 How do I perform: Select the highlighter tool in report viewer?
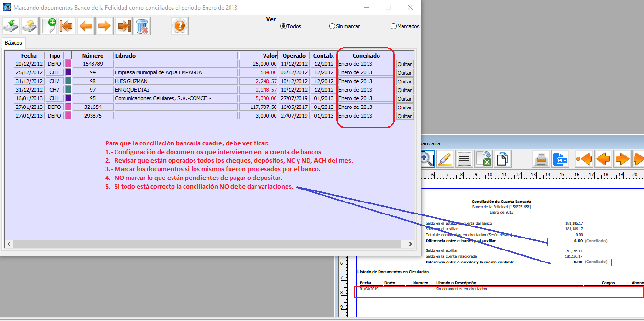(x=445, y=158)
